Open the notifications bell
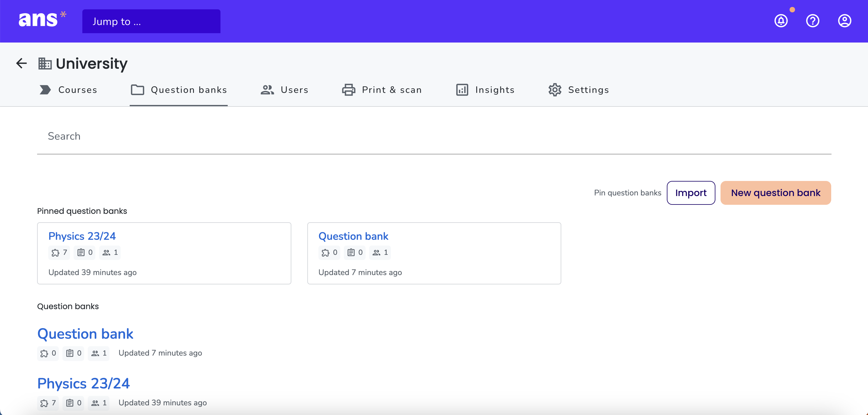The height and width of the screenshot is (415, 868). pos(781,21)
